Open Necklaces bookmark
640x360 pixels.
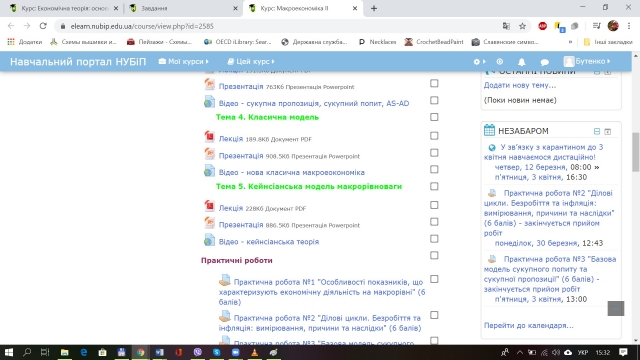pyautogui.click(x=378, y=42)
